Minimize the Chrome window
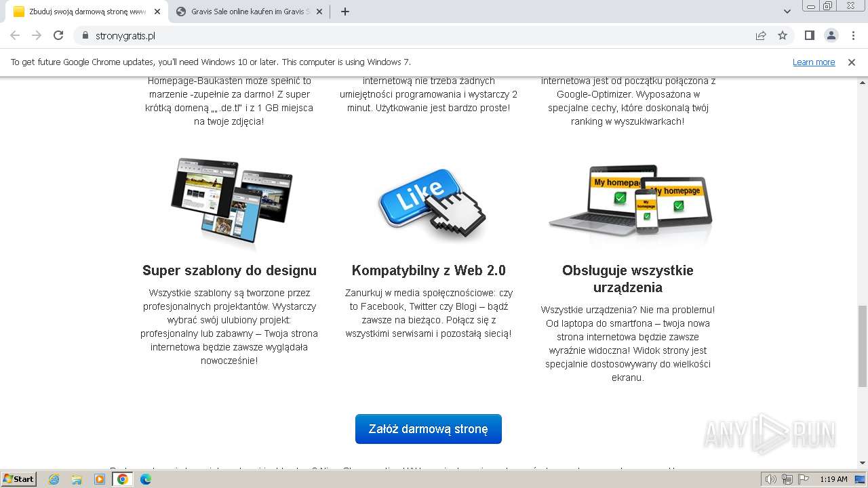 click(x=810, y=5)
